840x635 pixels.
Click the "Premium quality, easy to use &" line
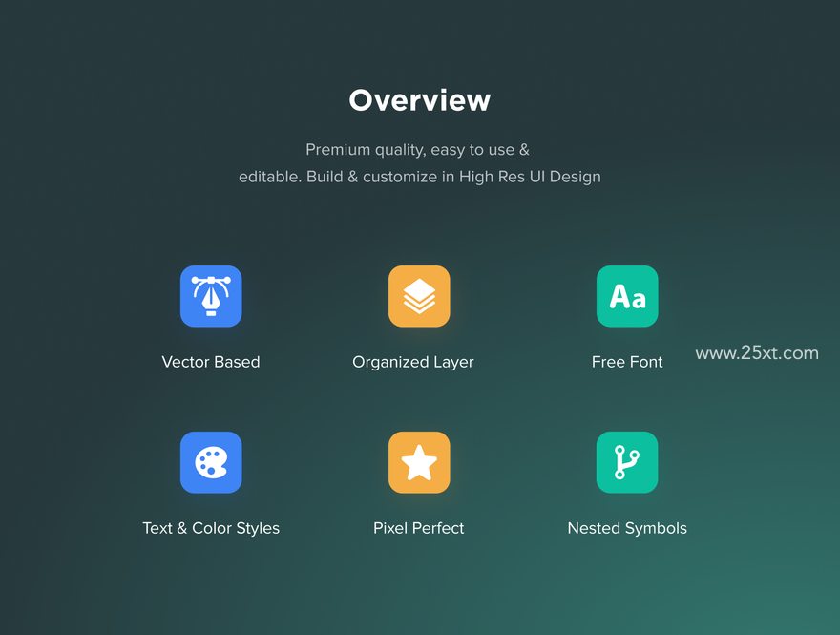click(417, 150)
